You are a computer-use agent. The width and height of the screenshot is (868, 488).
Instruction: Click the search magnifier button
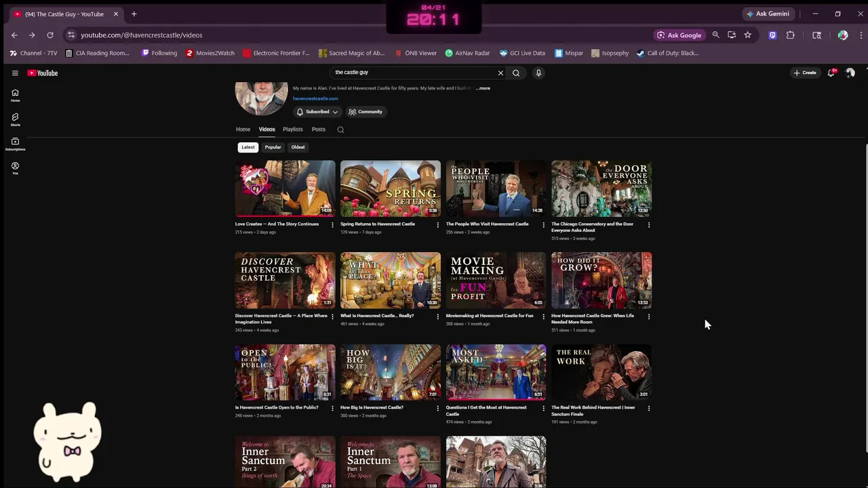pos(516,73)
